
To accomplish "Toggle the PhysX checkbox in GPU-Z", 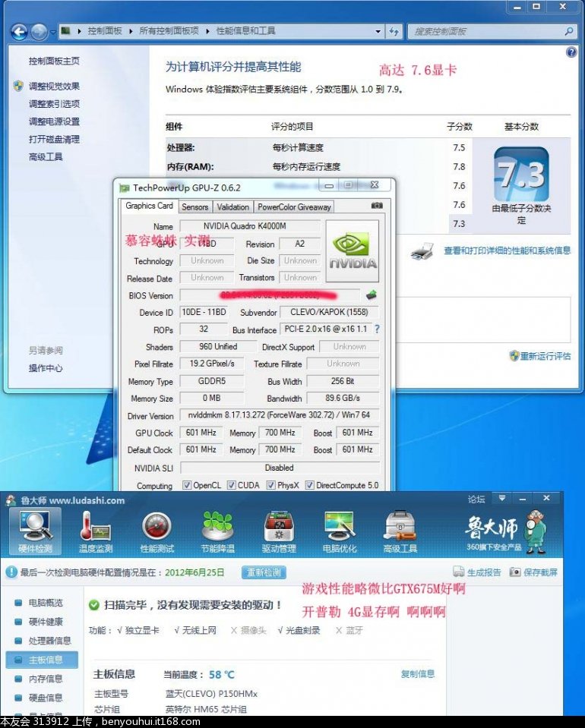I will click(x=271, y=485).
